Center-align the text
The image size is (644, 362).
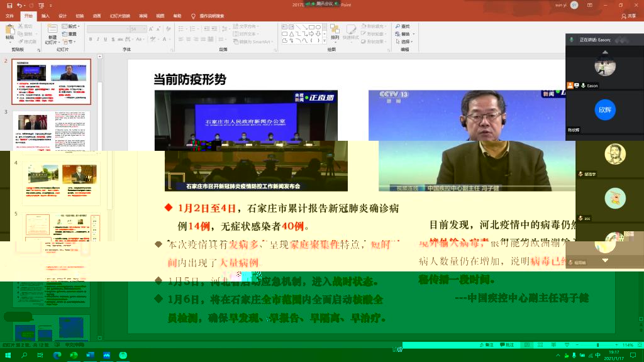point(189,40)
